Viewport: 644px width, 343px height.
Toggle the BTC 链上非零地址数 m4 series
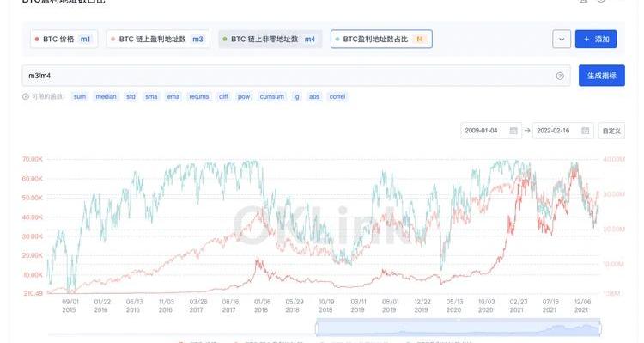click(x=270, y=39)
